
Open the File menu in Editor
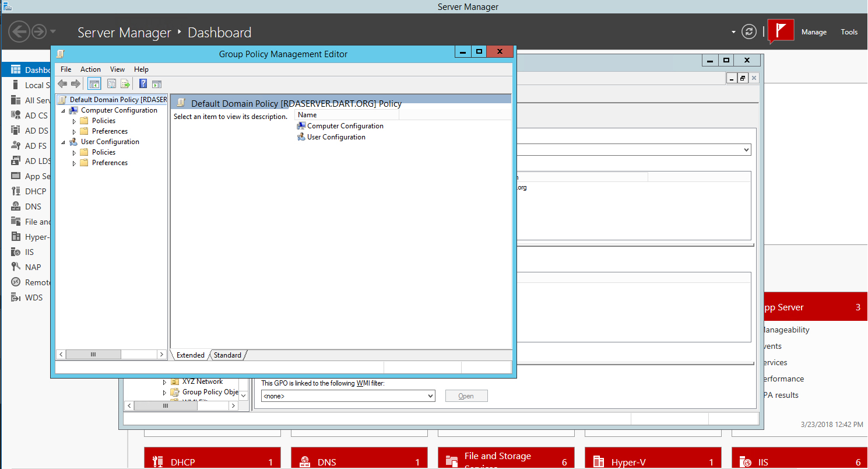coord(66,69)
